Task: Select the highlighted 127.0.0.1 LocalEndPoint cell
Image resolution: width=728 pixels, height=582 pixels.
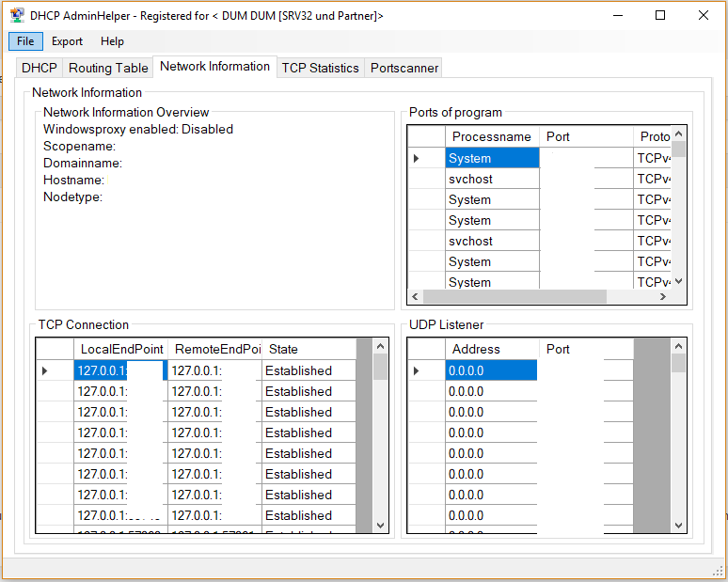Action: pyautogui.click(x=120, y=370)
